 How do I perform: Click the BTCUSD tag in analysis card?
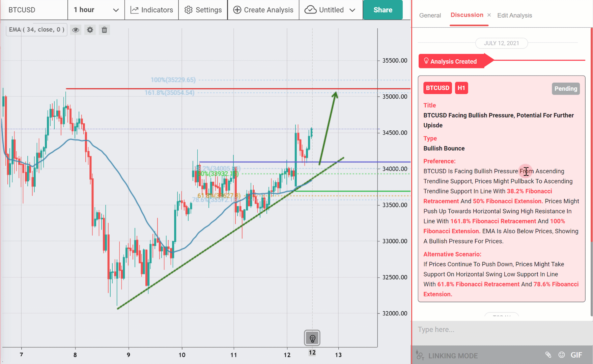(437, 88)
